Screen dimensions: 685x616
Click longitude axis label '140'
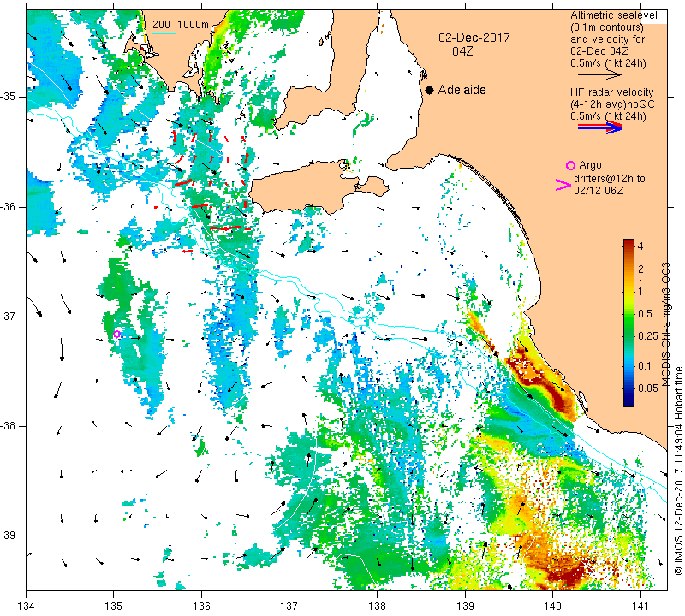point(552,607)
